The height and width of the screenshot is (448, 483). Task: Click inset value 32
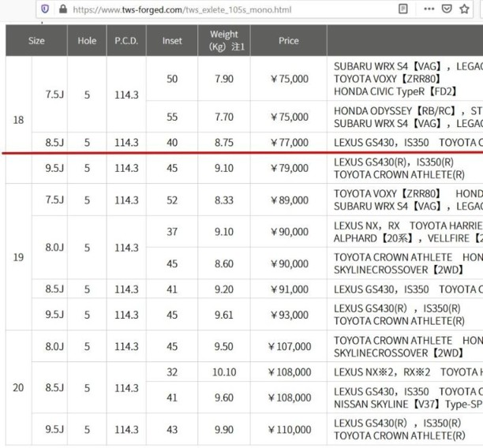pyautogui.click(x=172, y=372)
